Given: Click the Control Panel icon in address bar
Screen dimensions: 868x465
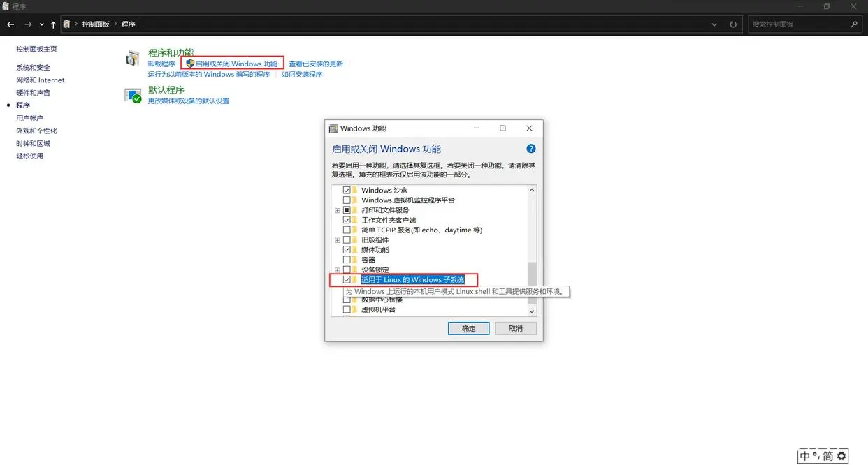Looking at the screenshot, I should [x=67, y=24].
